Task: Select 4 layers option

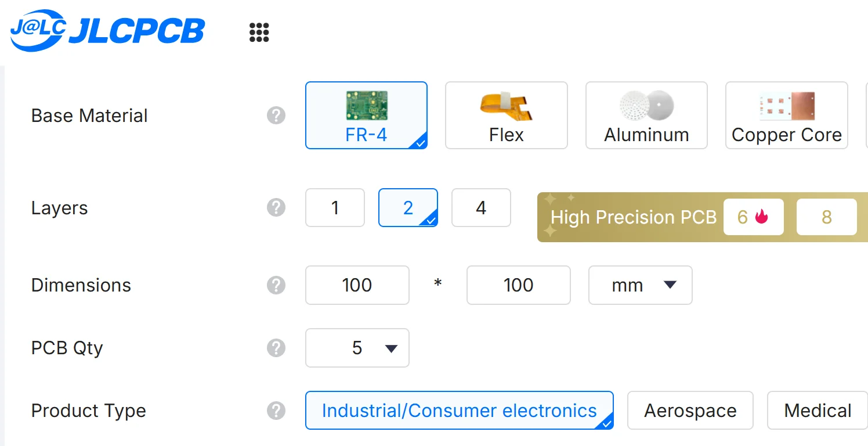Action: (x=481, y=208)
